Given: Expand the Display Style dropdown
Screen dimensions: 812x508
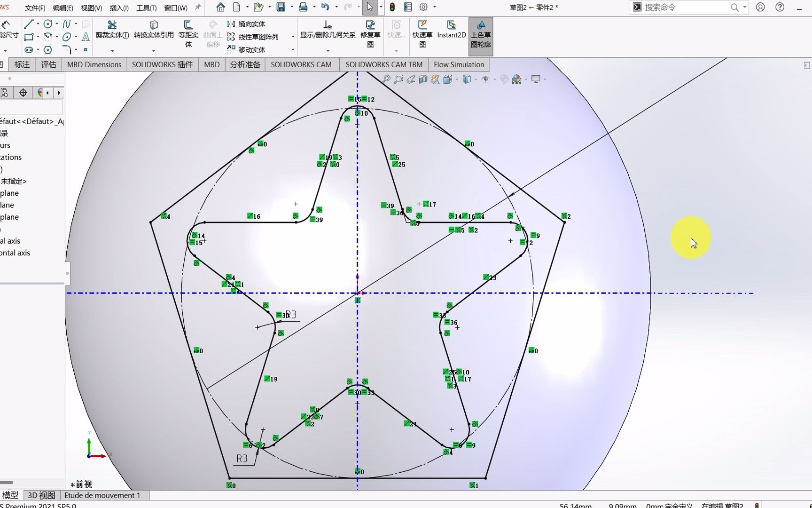Looking at the screenshot, I should click(x=476, y=79).
